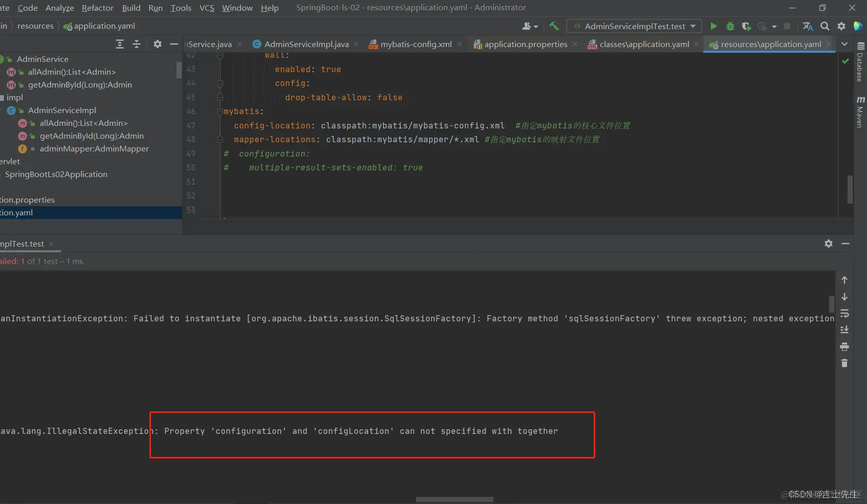Image resolution: width=867 pixels, height=504 pixels.
Task: Open the VCS menu
Action: point(207,8)
